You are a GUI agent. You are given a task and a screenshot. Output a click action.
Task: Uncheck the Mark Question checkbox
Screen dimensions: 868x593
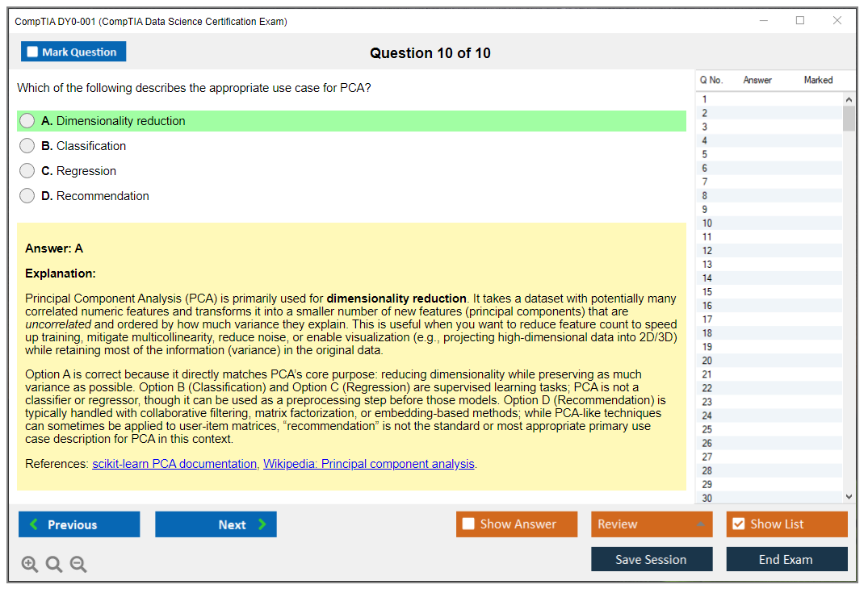tap(31, 51)
